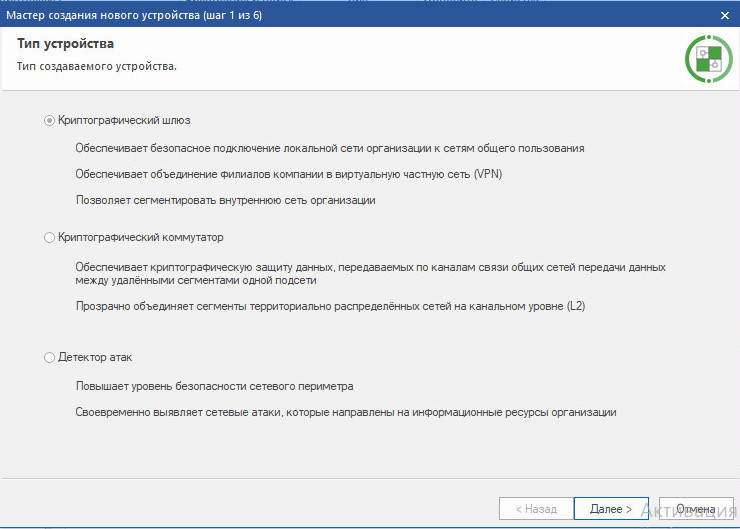Click the green device logo icon

pyautogui.click(x=709, y=58)
